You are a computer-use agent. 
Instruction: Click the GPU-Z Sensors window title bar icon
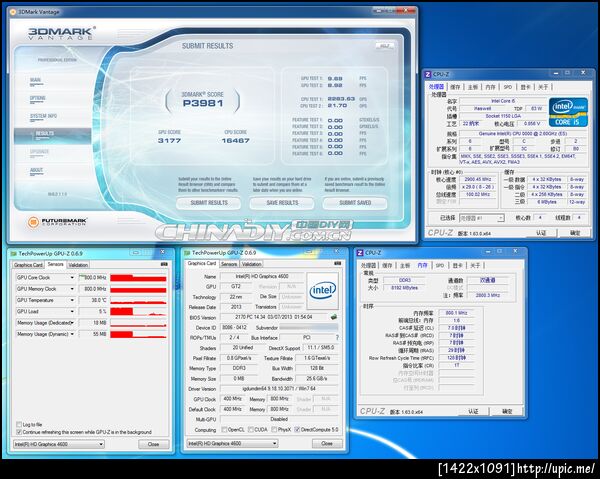point(14,254)
